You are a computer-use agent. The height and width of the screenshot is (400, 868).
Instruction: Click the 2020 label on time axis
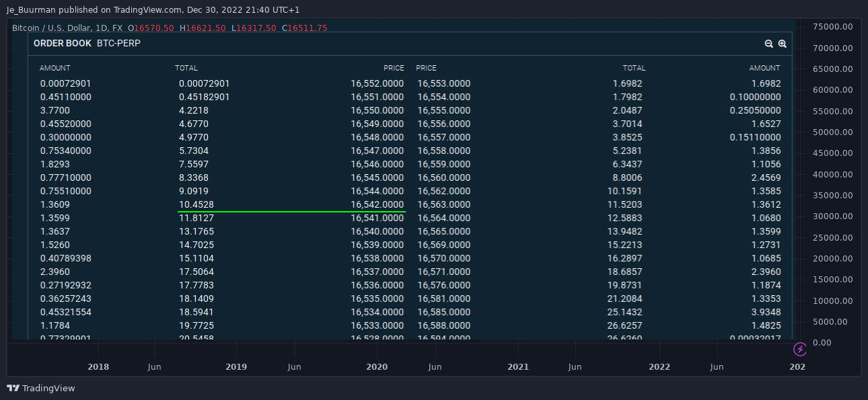point(377,367)
